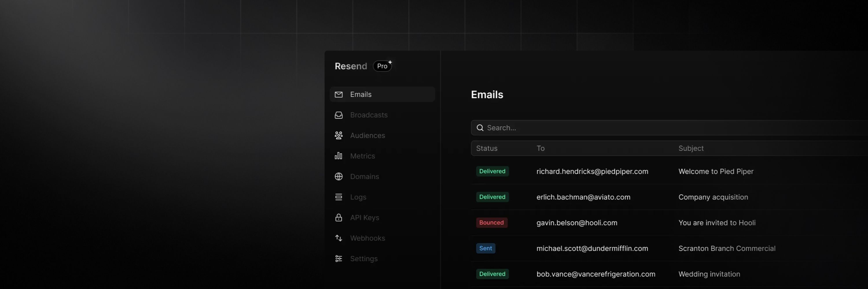Click subject Welcome to Pied Piper
Screen dimensions: 868x289
pos(716,172)
